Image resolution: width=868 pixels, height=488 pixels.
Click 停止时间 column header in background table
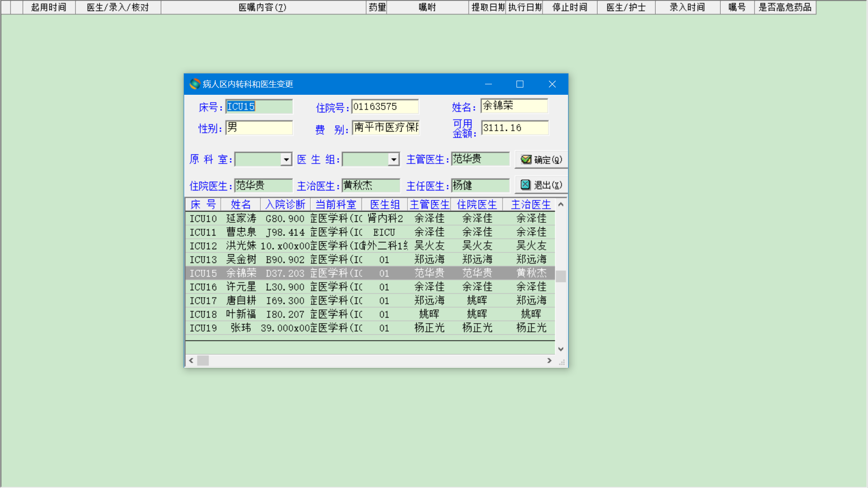[570, 7]
